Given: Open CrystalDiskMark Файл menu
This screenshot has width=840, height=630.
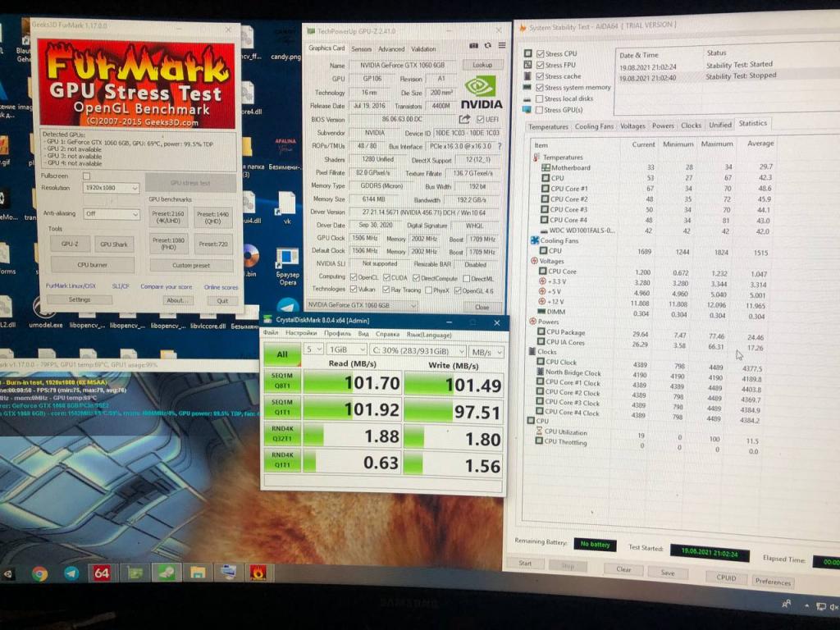Looking at the screenshot, I should point(271,333).
